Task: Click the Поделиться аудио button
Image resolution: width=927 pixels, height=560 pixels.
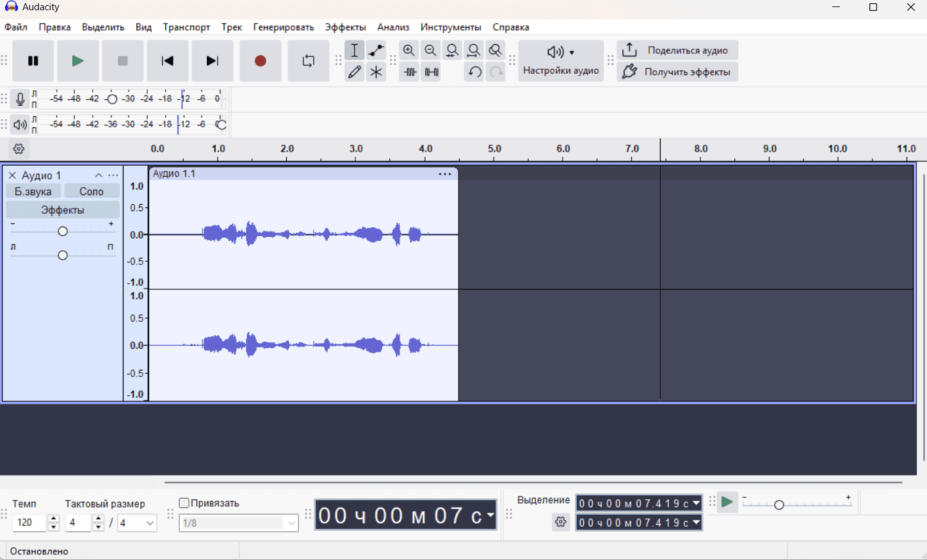Action: tap(677, 51)
